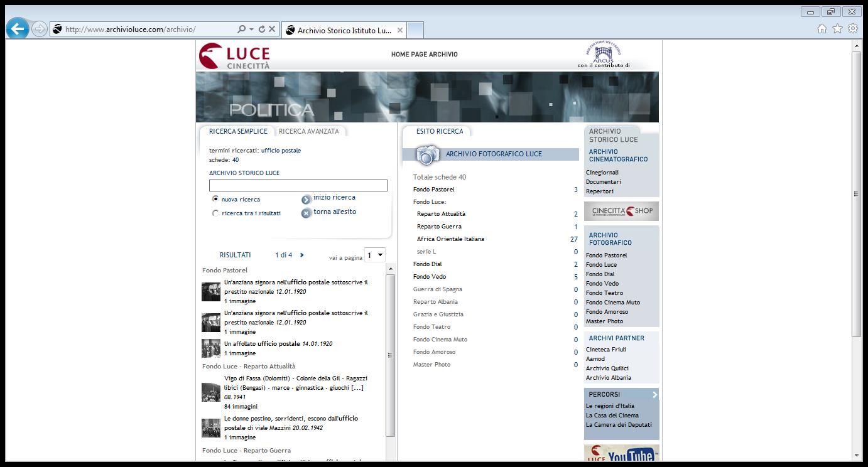This screenshot has width=868, height=467.
Task: Open Fondo Amoroso in sidebar
Action: click(607, 312)
